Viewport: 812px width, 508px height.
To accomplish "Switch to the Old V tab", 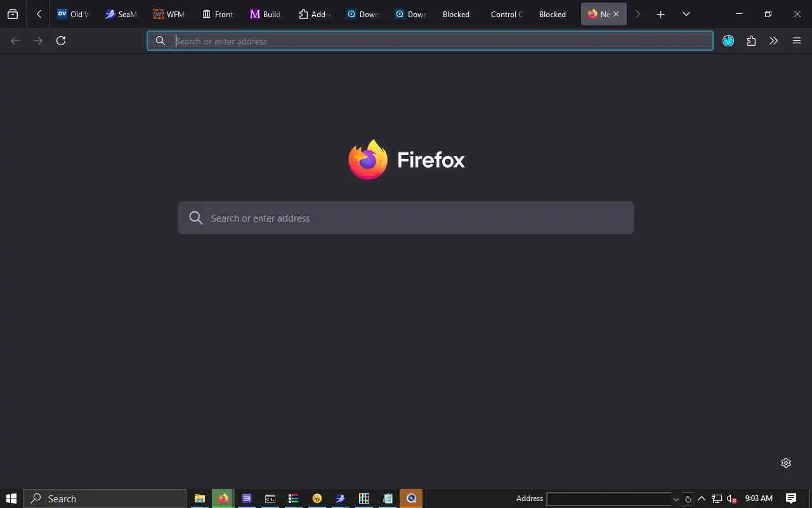I will tap(73, 14).
